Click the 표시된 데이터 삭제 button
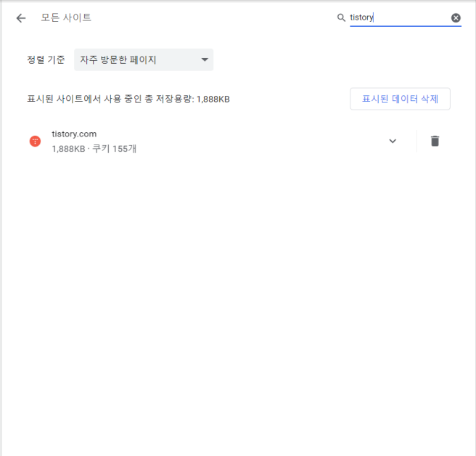This screenshot has height=456, width=476. coord(400,99)
